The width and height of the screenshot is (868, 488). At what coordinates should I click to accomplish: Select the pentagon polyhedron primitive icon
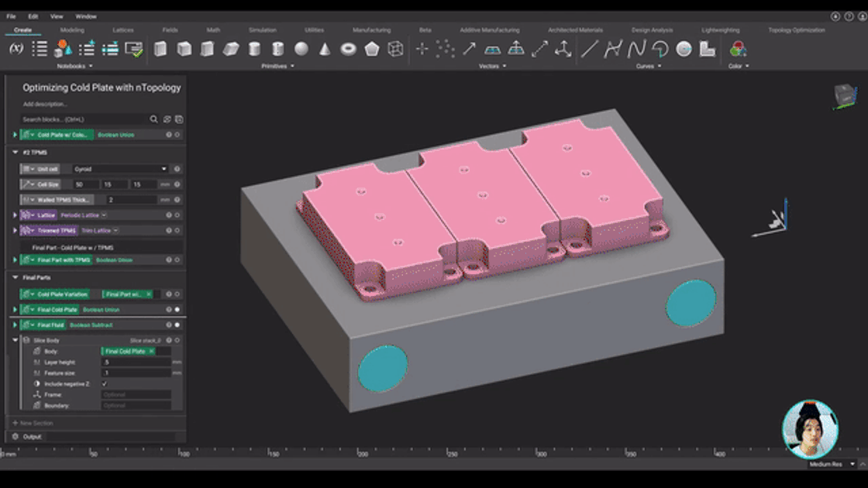pyautogui.click(x=372, y=50)
